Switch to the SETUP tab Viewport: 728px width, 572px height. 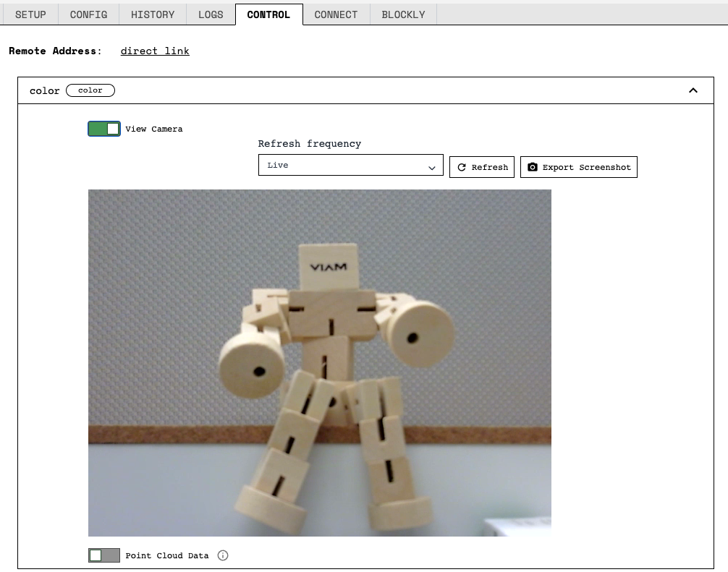(30, 14)
